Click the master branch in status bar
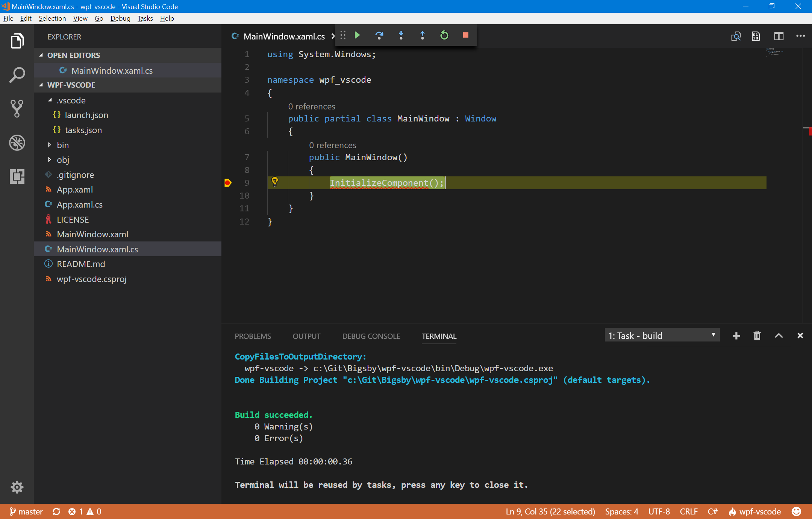812x519 pixels. click(26, 511)
